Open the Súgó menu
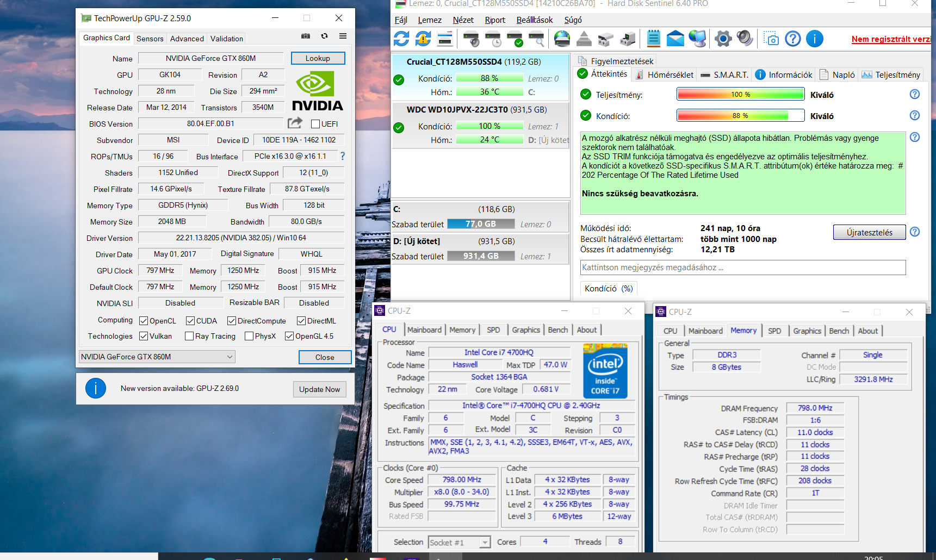Image resolution: width=936 pixels, height=560 pixels. point(573,20)
